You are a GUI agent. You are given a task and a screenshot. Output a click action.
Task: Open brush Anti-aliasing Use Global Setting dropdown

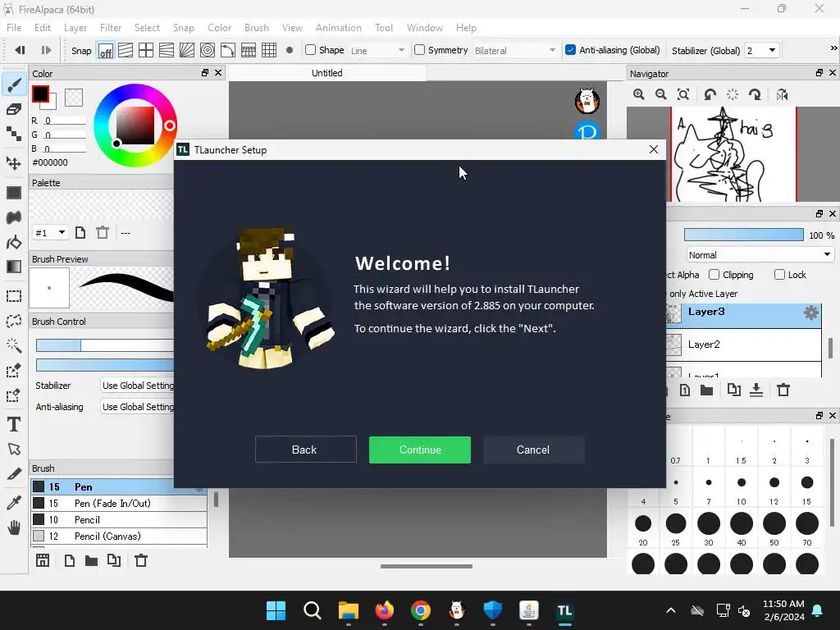coord(138,407)
